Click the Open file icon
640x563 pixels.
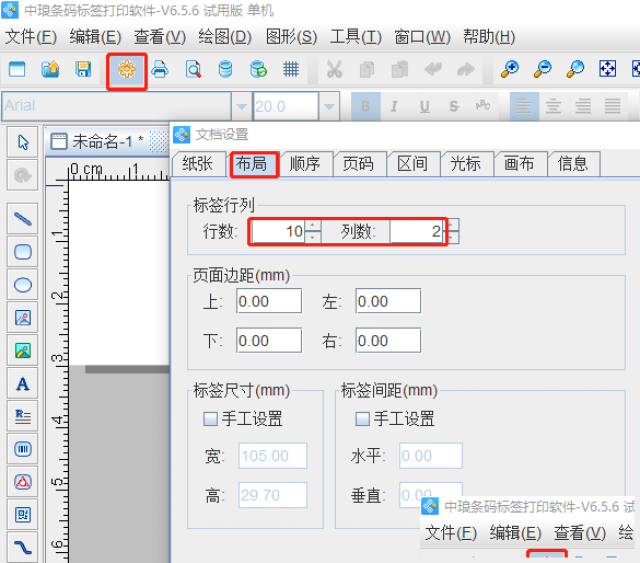pyautogui.click(x=50, y=69)
